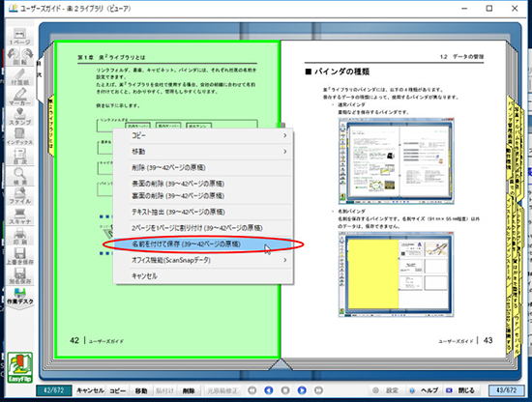Click the ヘルプ button in the bottom bar
The image size is (532, 402).
(426, 390)
